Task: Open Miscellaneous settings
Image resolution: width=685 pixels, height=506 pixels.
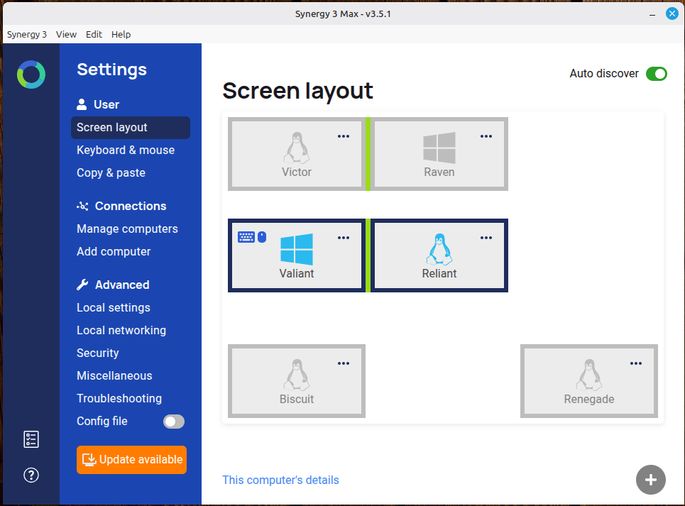Action: coord(114,375)
